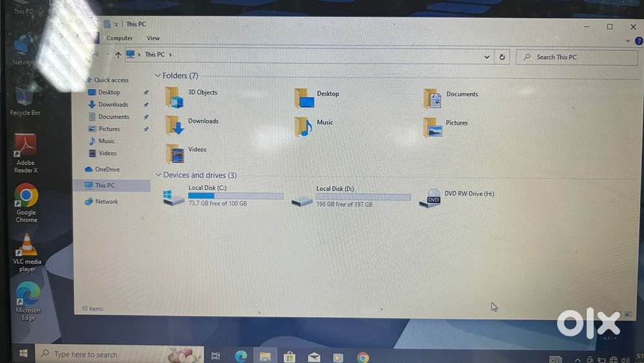Go up one folder level
The height and width of the screenshot is (363, 644).
coord(118,55)
